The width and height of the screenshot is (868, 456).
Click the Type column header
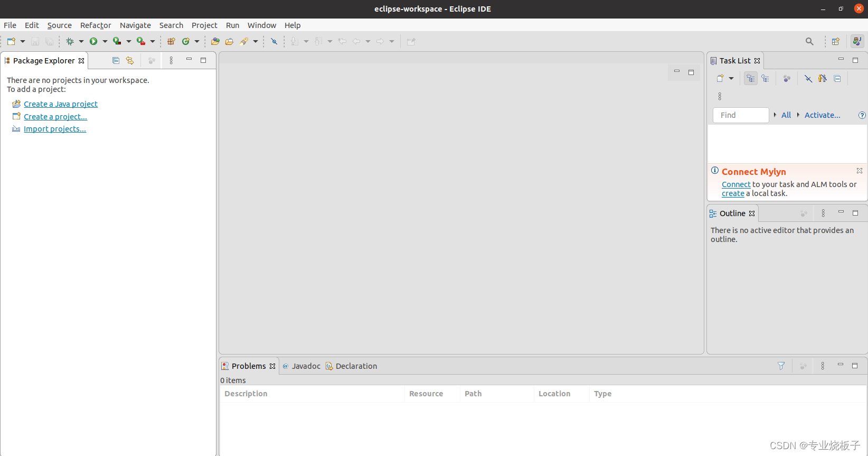(727, 394)
